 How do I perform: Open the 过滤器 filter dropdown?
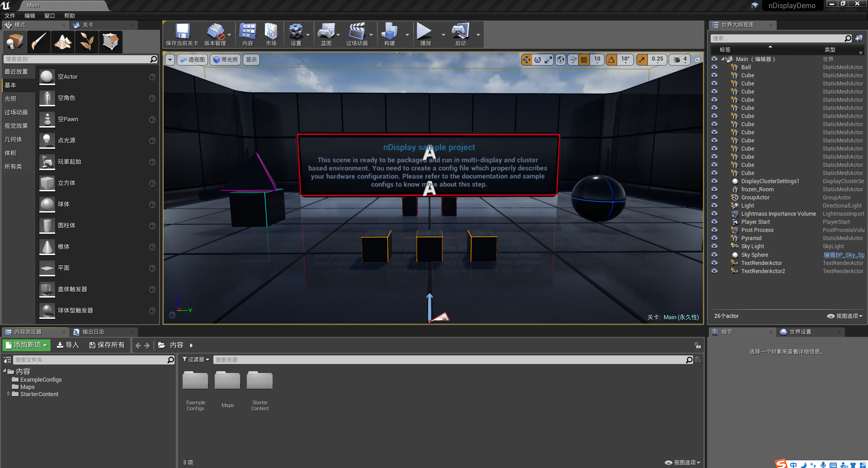click(x=196, y=359)
